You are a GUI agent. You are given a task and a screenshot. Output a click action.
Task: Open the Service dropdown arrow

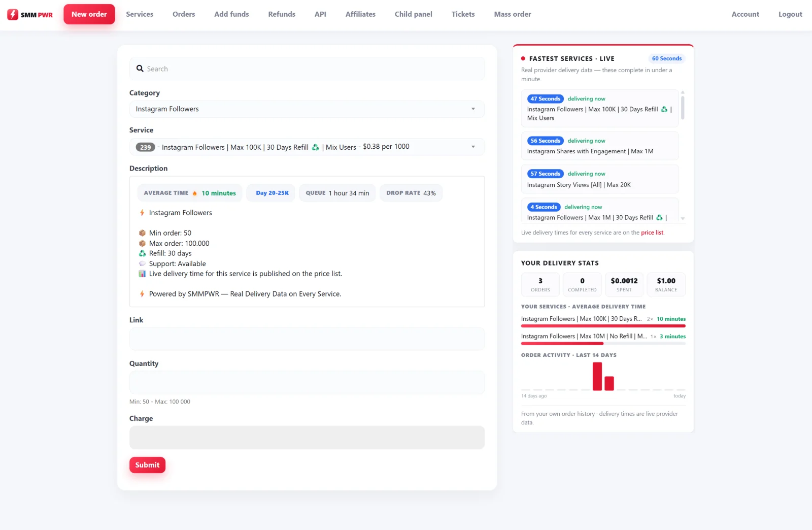pyautogui.click(x=473, y=147)
